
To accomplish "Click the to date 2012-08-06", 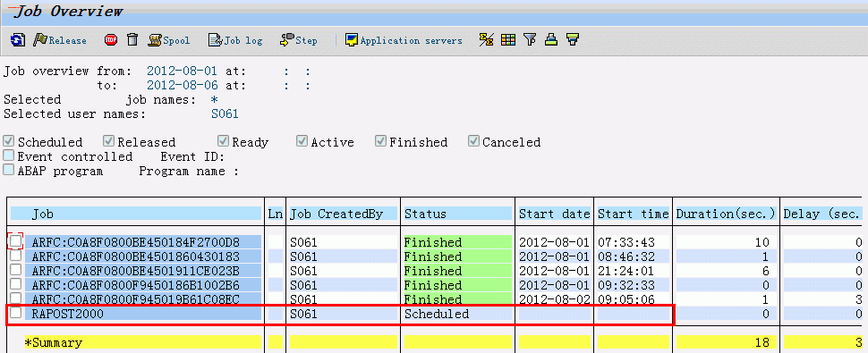I will tap(183, 86).
